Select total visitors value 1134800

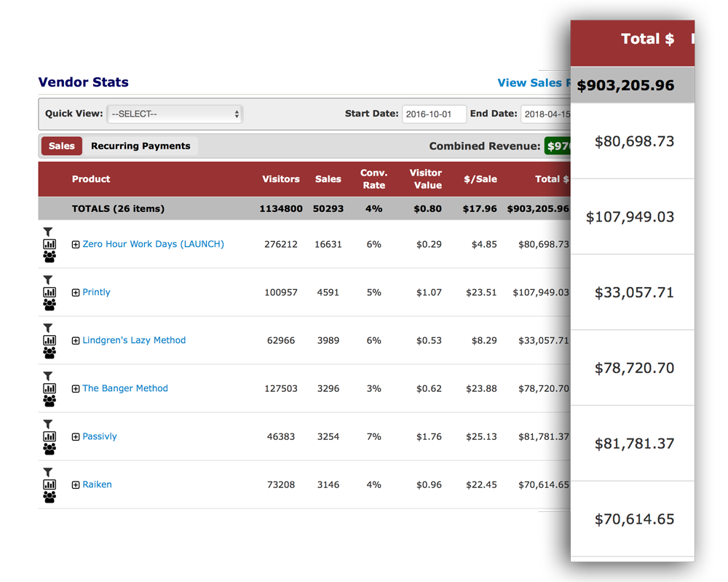[x=281, y=208]
